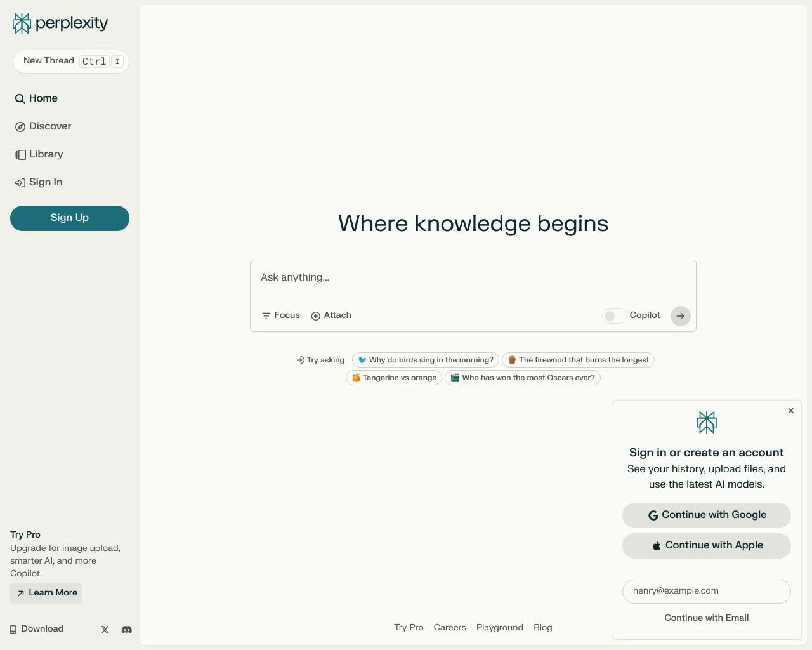Continue with Google
The width and height of the screenshot is (812, 650).
(707, 515)
